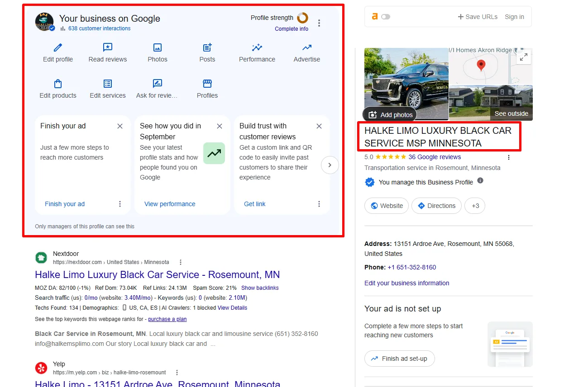The image size is (588, 387).
Task: Open Posts icon
Action: [x=207, y=47]
